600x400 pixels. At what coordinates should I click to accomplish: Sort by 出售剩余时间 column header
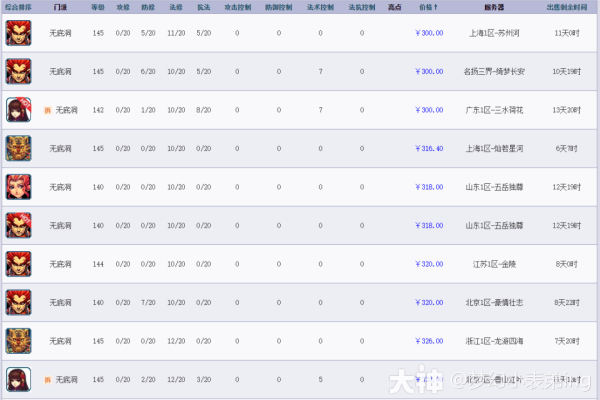[567, 6]
